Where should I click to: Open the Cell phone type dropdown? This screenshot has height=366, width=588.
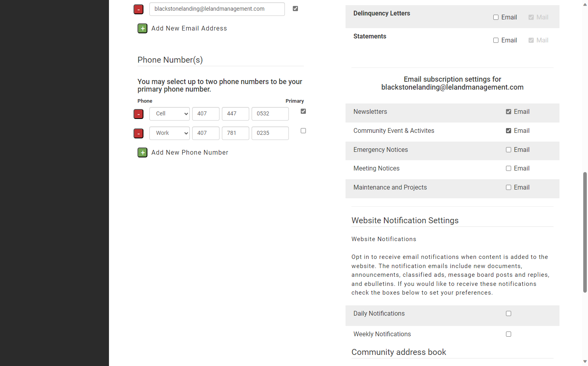pos(170,114)
